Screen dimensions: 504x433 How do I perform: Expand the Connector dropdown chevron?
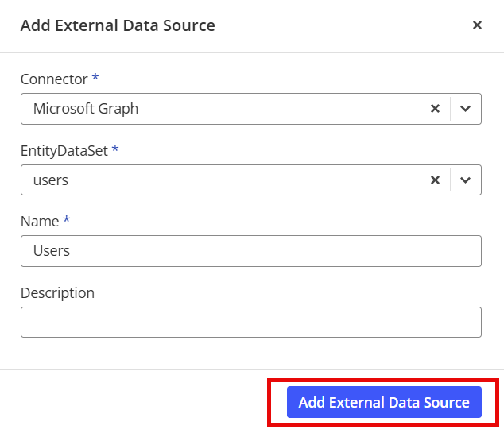point(466,109)
